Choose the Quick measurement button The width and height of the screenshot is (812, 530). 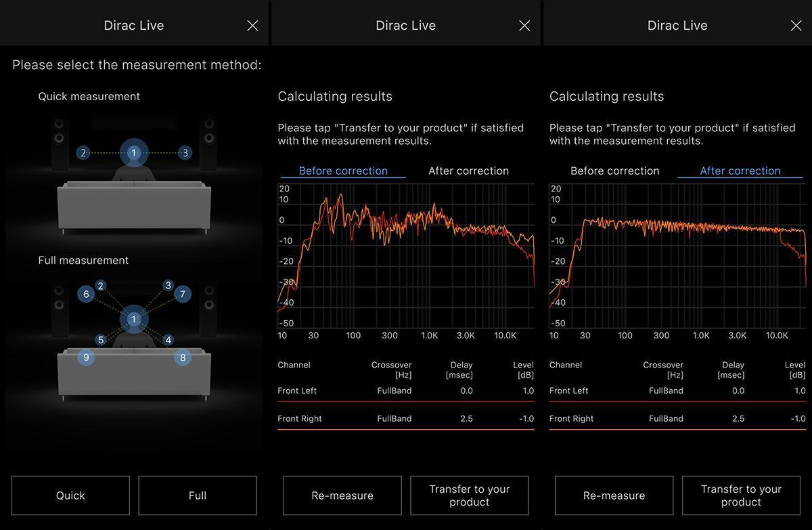pos(70,495)
